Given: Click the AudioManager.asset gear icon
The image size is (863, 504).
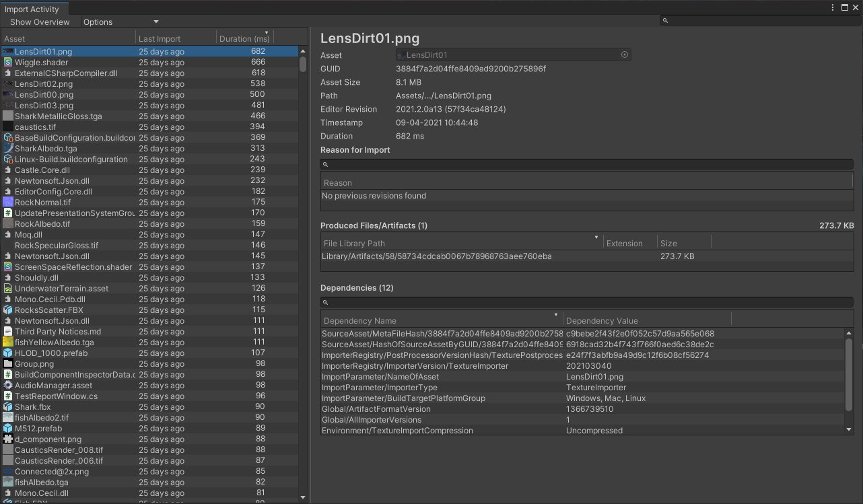Looking at the screenshot, I should [x=8, y=386].
